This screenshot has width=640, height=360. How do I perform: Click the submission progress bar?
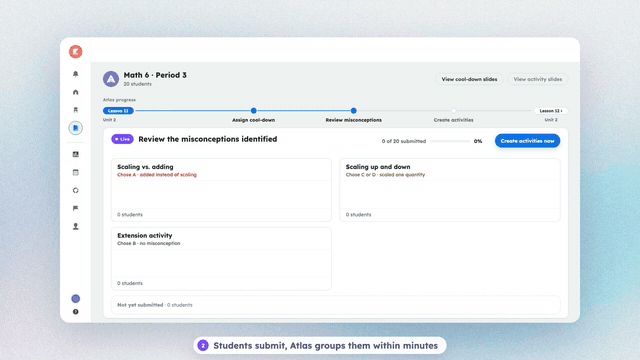pyautogui.click(x=450, y=141)
